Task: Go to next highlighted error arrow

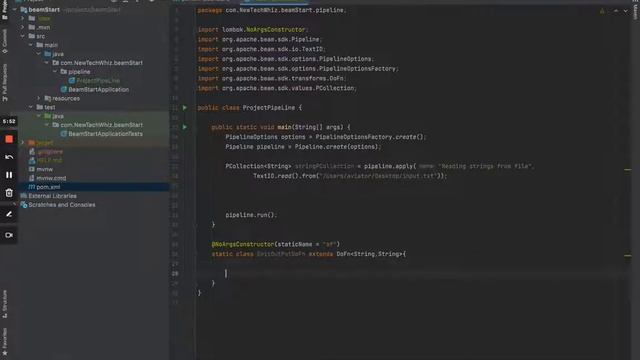Action: (625, 11)
